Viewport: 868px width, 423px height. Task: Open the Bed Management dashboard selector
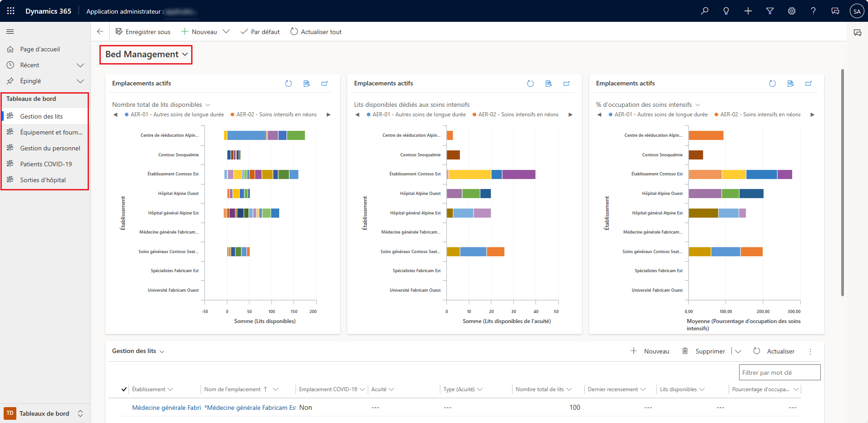point(146,55)
